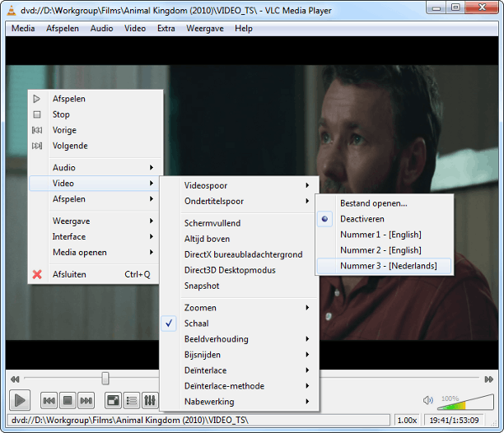Toggle fullscreen button in control bar
Screen dimensions: 504x433
tap(113, 401)
